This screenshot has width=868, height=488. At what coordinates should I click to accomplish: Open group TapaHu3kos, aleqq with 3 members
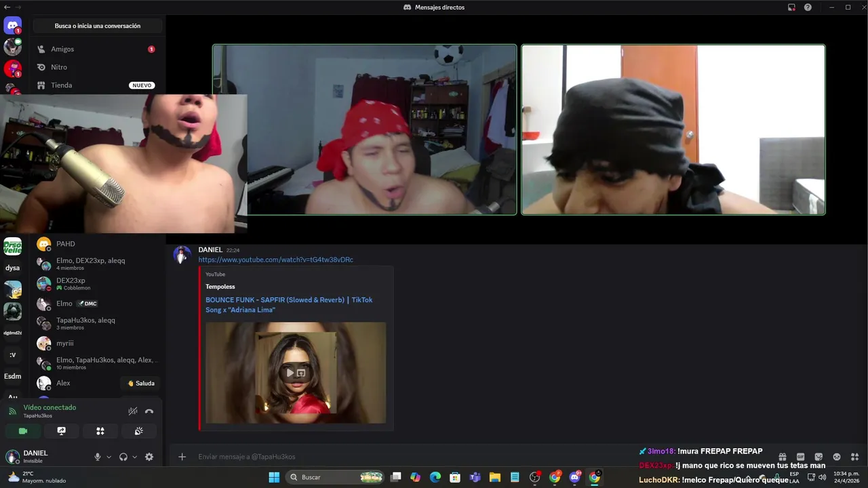tap(97, 323)
